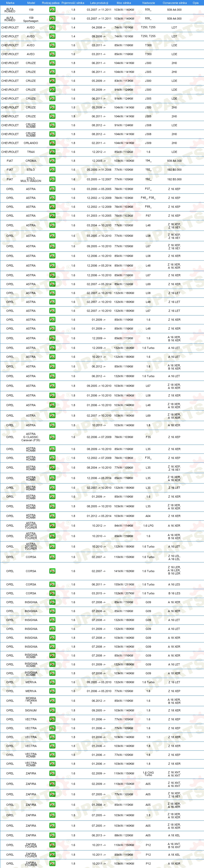Click production years '03.2000 -> 05.2005'
The height and width of the screenshot is (868, 204).
tap(99, 189)
